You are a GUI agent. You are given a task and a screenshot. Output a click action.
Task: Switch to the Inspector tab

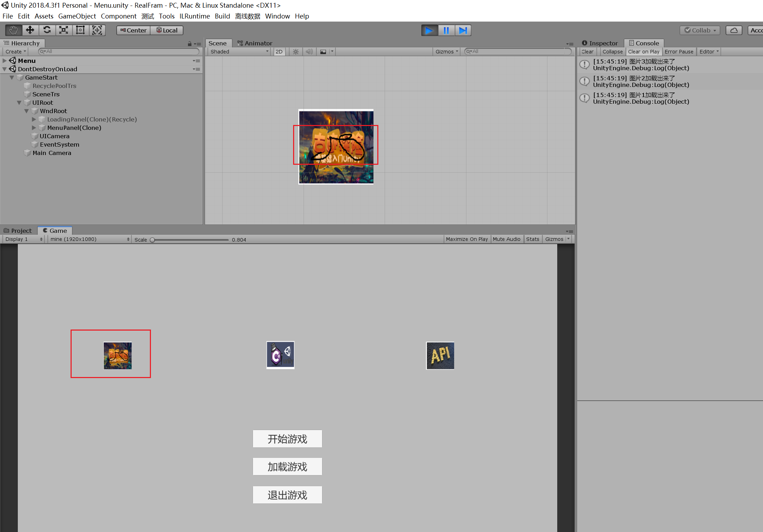600,43
